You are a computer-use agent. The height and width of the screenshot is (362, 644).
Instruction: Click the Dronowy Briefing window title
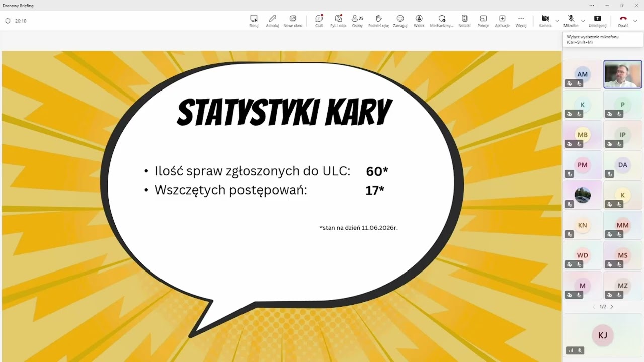point(18,6)
